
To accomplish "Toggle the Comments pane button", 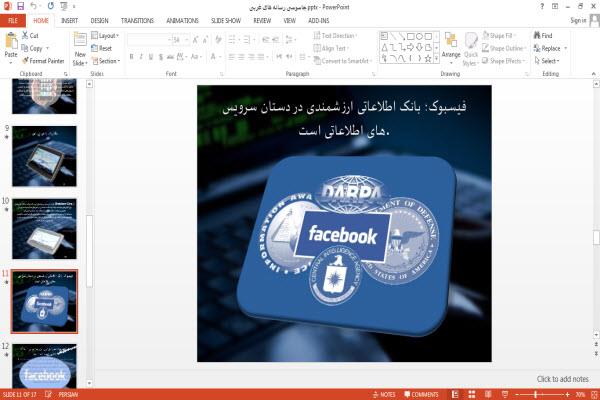I will tap(421, 394).
